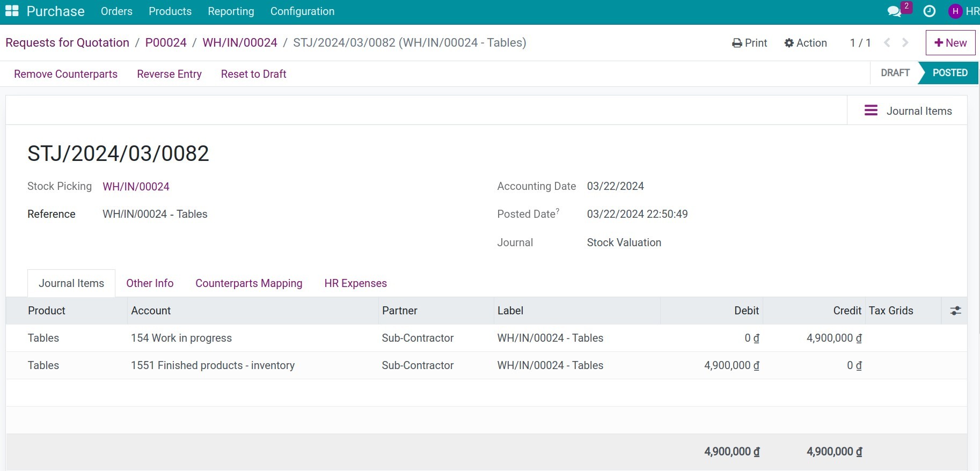
Task: Select the POSTED status stage
Action: coord(949,73)
